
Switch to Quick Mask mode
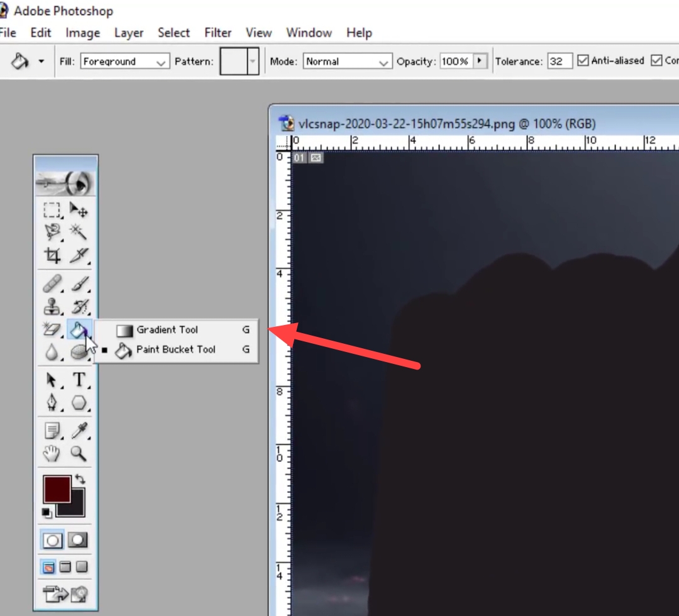click(78, 540)
